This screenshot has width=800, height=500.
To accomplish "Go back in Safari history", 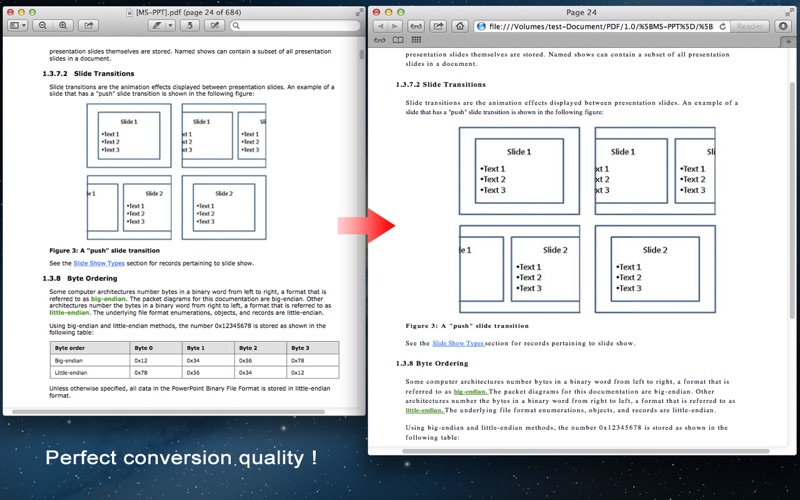I will [x=381, y=26].
